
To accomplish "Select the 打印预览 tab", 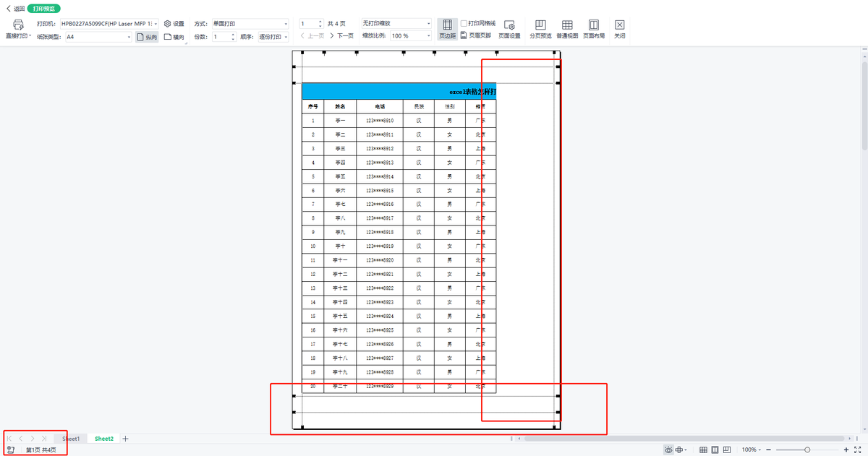I will coord(43,9).
